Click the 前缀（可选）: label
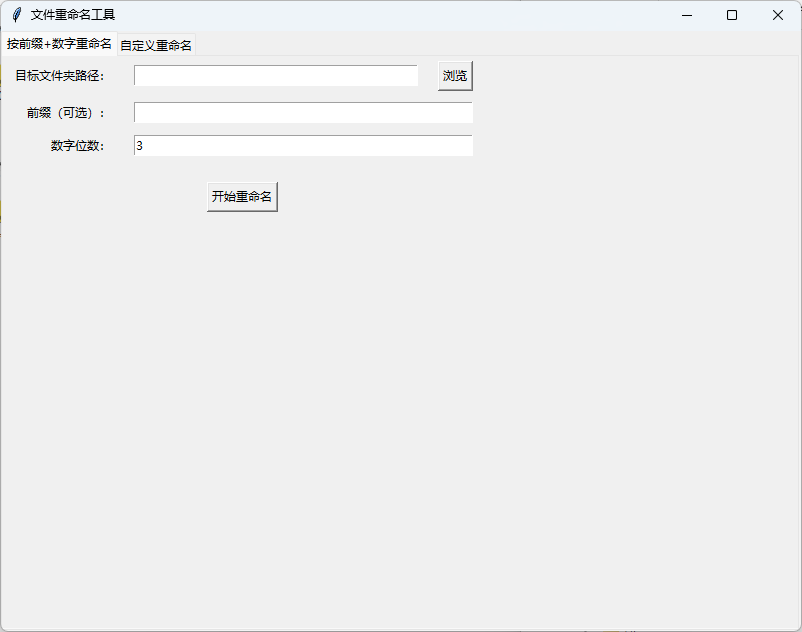 pos(66,113)
